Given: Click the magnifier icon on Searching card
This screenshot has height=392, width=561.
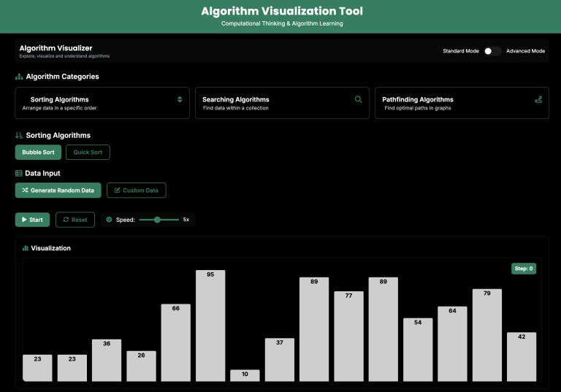Looking at the screenshot, I should pos(358,99).
